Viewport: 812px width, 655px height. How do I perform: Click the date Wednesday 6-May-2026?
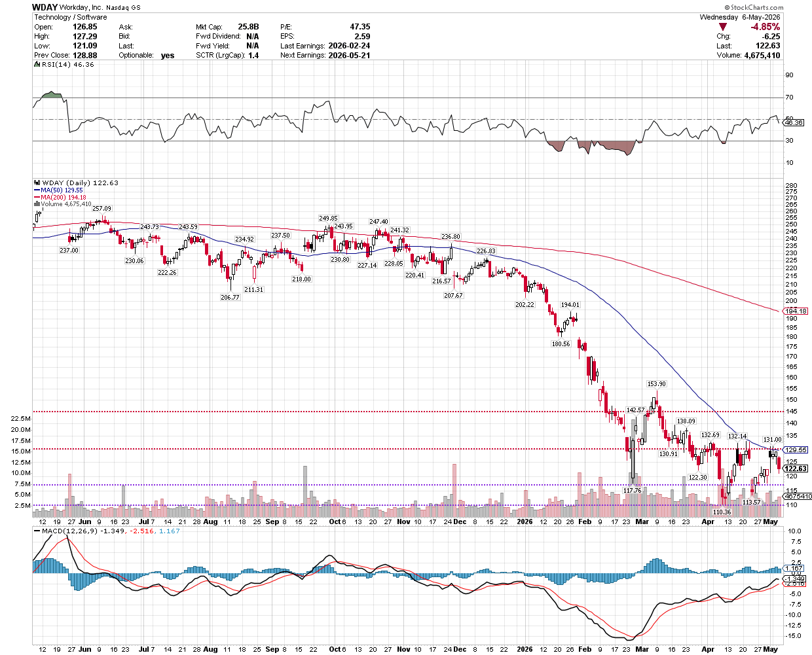pyautogui.click(x=740, y=17)
